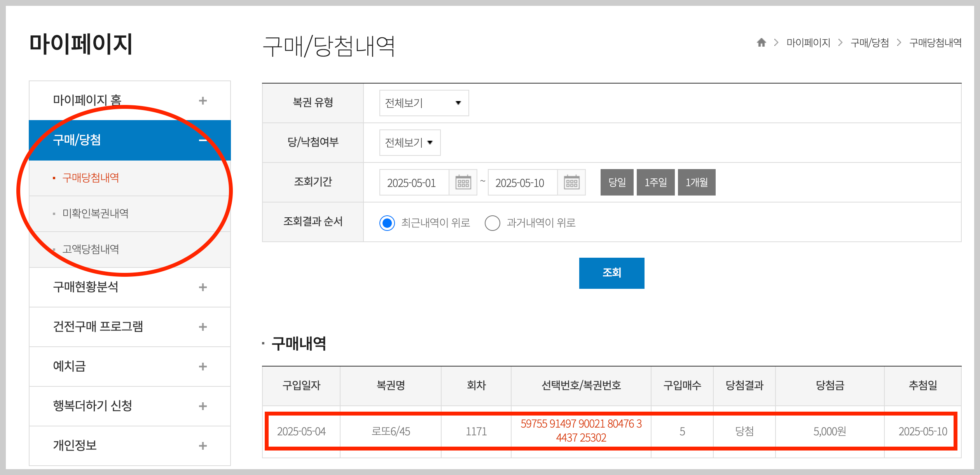Expand the 건전구매 프로그램 menu

point(203,327)
